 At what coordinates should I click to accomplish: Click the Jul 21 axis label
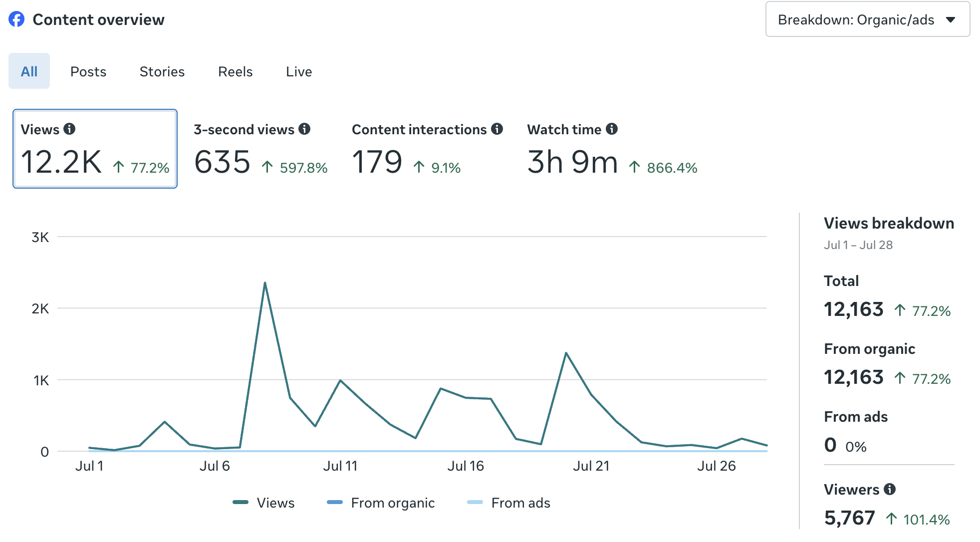(591, 466)
